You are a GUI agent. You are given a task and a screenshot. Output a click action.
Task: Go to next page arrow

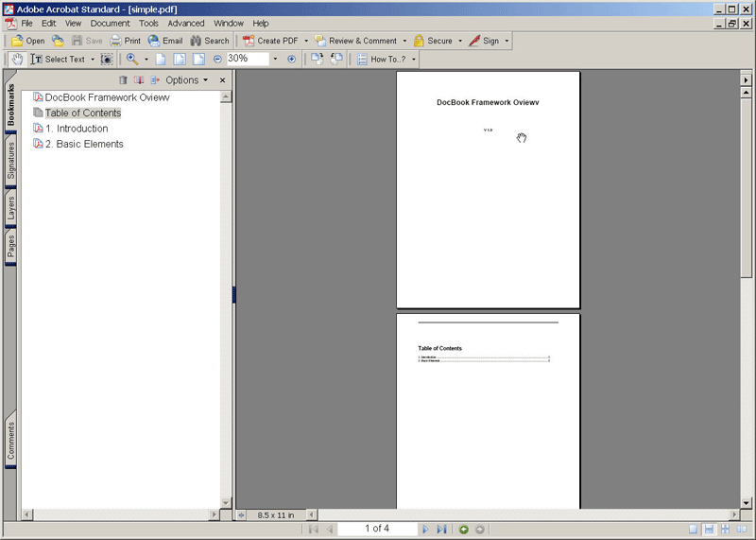coord(424,530)
